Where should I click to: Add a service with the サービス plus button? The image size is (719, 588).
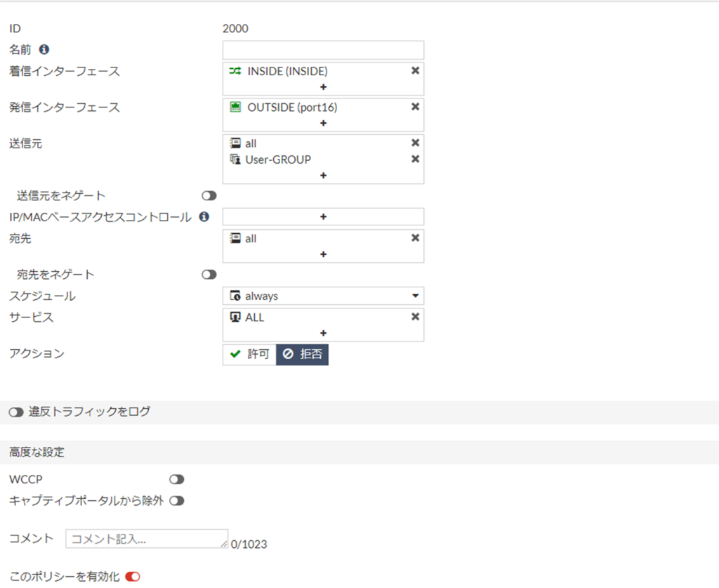(323, 333)
